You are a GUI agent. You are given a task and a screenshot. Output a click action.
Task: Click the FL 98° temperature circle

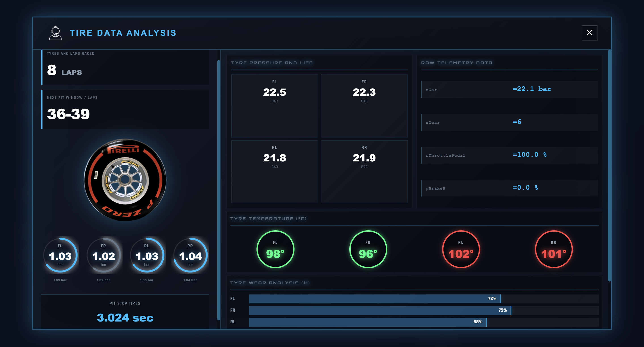275,249
